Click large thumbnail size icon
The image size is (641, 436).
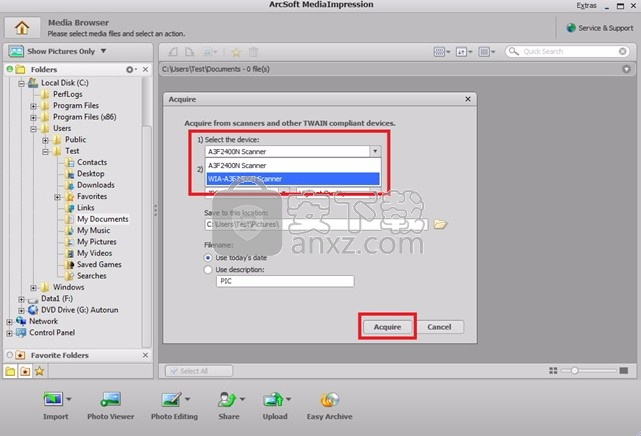(x=623, y=371)
